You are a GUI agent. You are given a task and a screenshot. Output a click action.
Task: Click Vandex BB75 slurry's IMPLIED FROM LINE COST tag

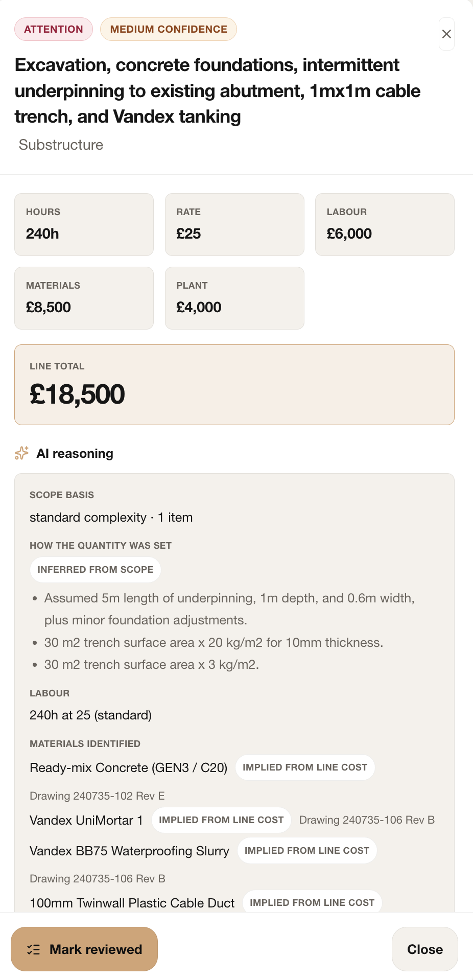pos(307,851)
